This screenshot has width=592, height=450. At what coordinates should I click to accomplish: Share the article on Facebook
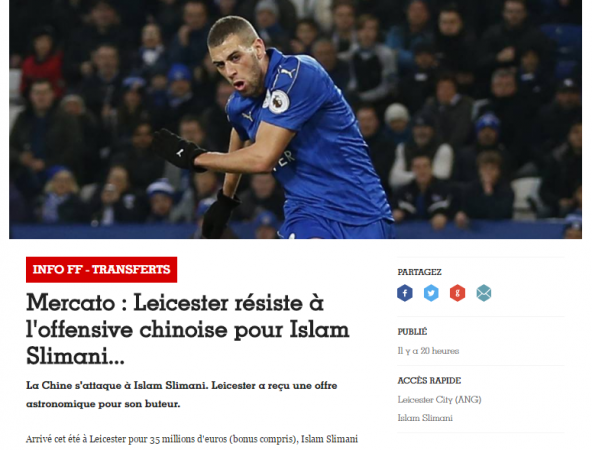pos(405,293)
